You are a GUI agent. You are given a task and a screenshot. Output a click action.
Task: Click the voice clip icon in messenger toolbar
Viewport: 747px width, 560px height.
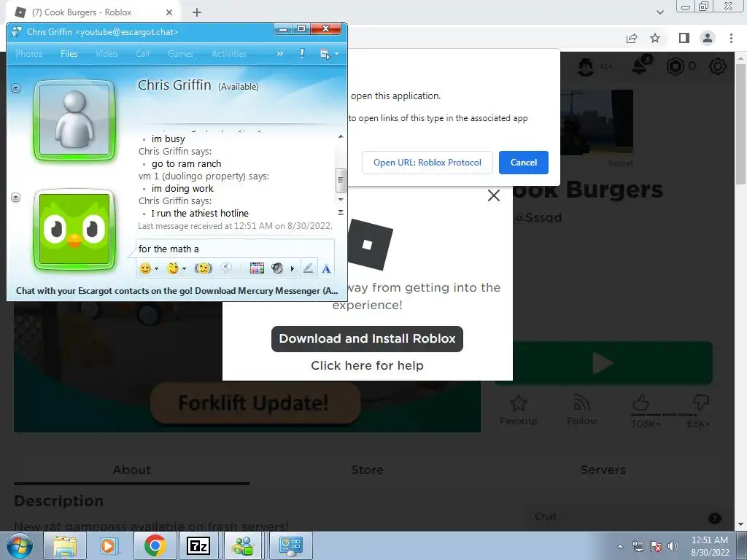point(226,268)
